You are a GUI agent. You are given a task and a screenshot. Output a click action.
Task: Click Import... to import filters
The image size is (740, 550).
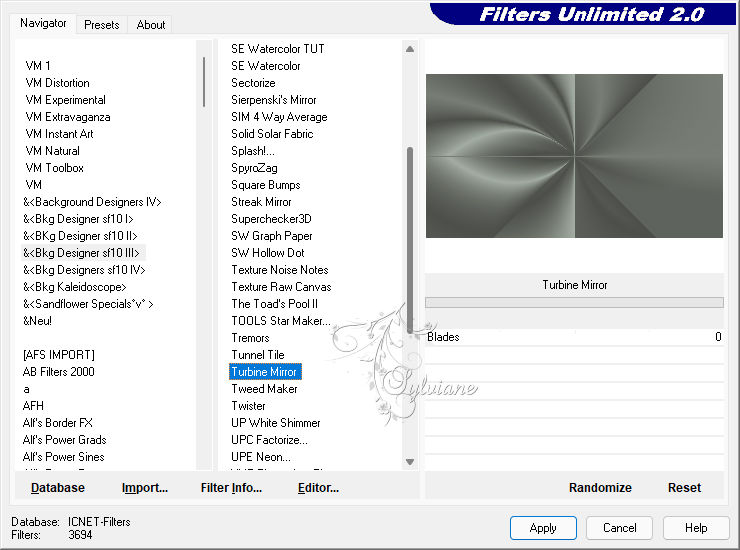pos(144,487)
